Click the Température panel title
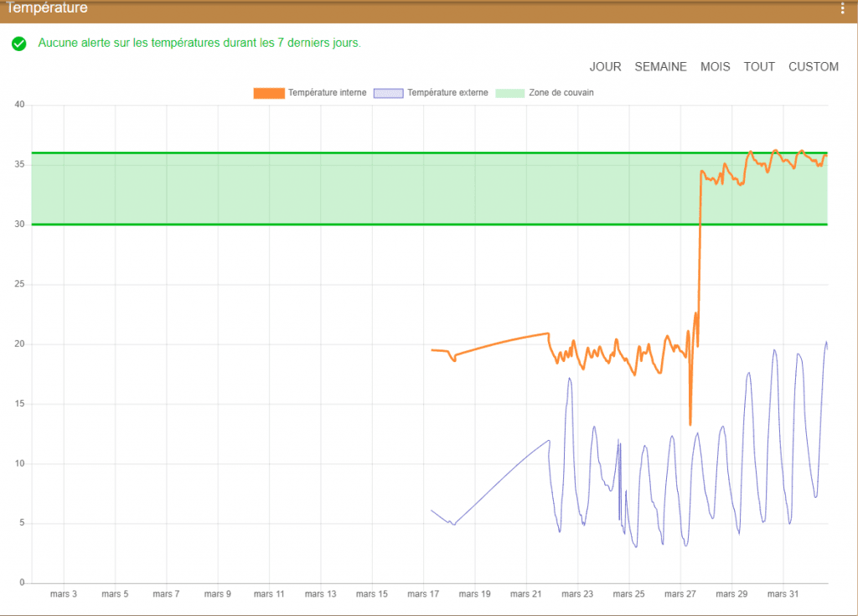Screen dimensions: 858x616 (x=47, y=8)
